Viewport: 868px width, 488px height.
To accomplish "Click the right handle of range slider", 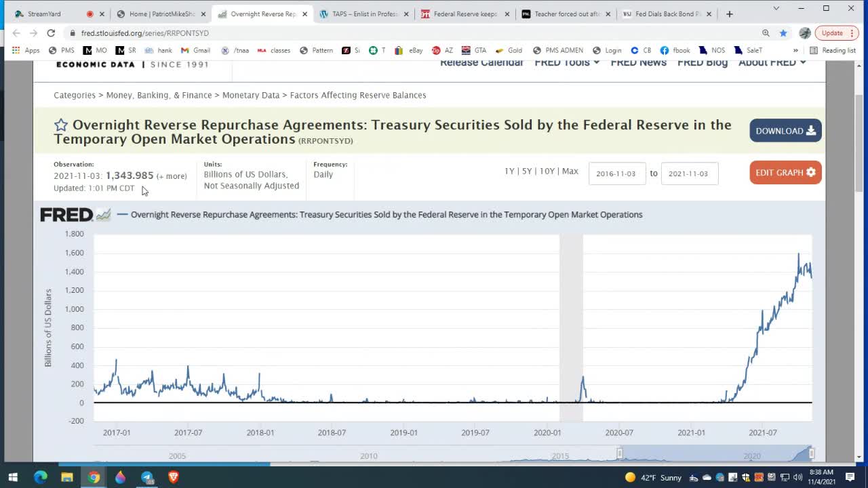I will point(812,453).
